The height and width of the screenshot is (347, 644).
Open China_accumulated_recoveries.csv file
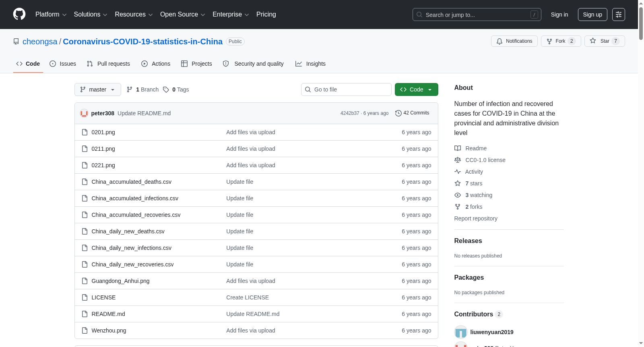(136, 215)
